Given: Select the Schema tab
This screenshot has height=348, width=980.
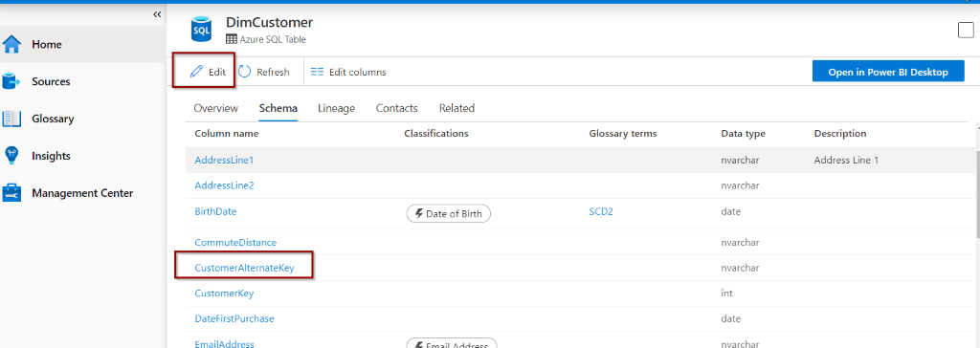Looking at the screenshot, I should 278,108.
